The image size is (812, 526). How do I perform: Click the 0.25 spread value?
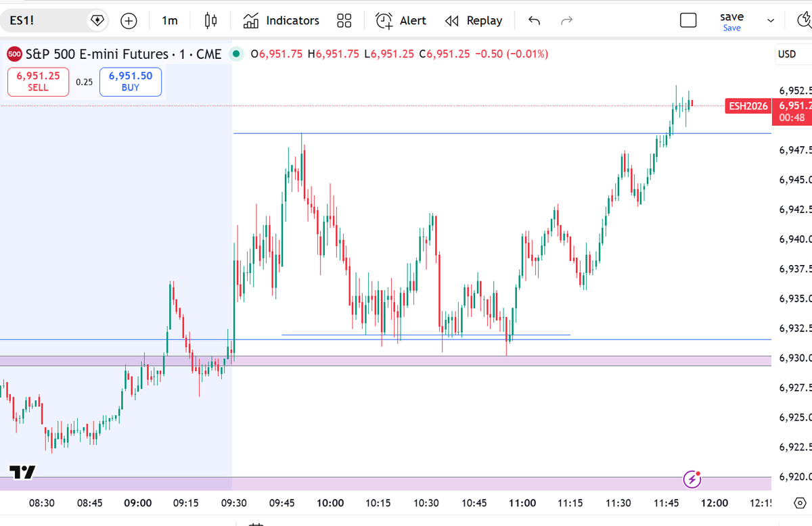tap(84, 82)
